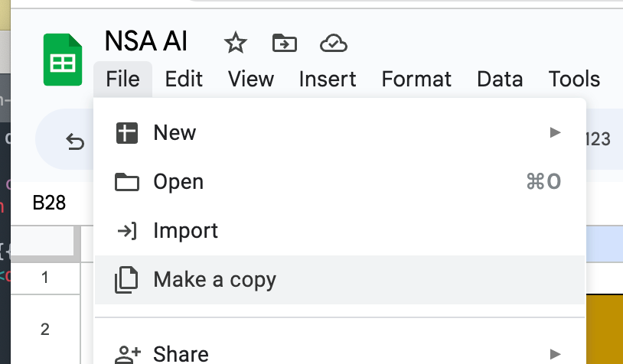Viewport: 623px width, 364px height.
Task: Click the Google Sheets home logo
Action: pos(63,60)
